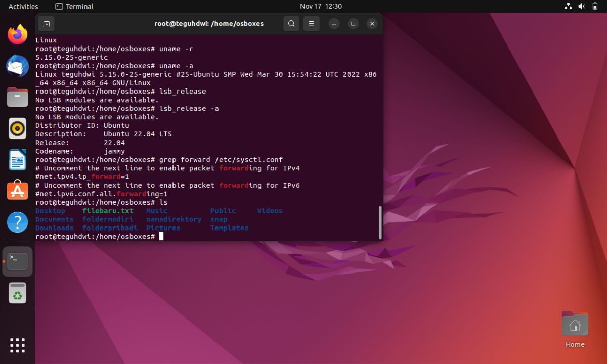This screenshot has height=364, width=607.
Task: Click the volume icon in top bar
Action: coord(582,6)
